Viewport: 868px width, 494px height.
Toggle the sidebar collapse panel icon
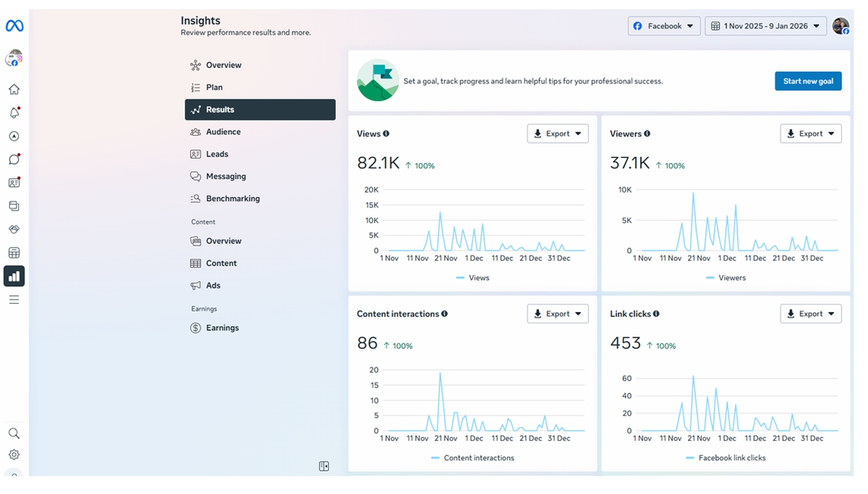324,466
